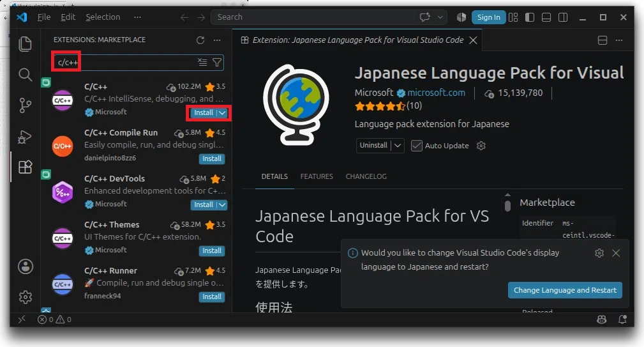Open chat dropdown arrow in title bar

pos(440,17)
